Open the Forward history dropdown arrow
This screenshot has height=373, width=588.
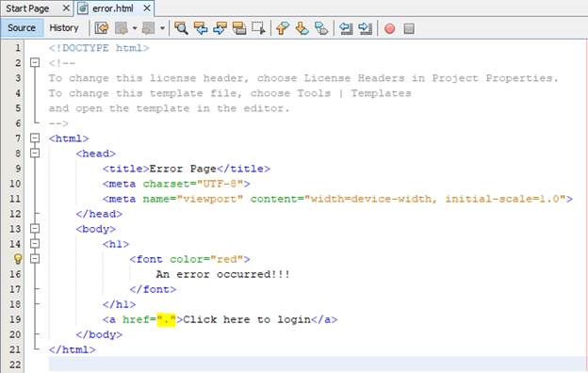tap(162, 28)
